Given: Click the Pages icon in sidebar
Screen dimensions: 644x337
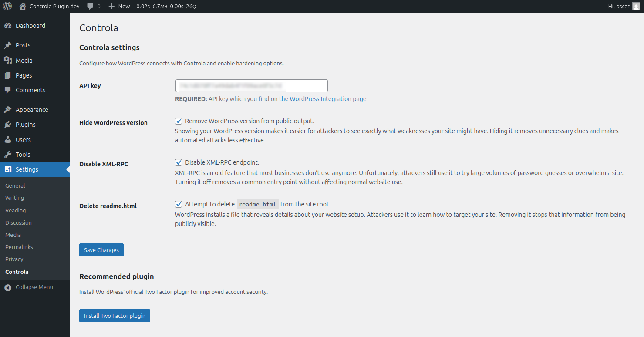Looking at the screenshot, I should 8,75.
